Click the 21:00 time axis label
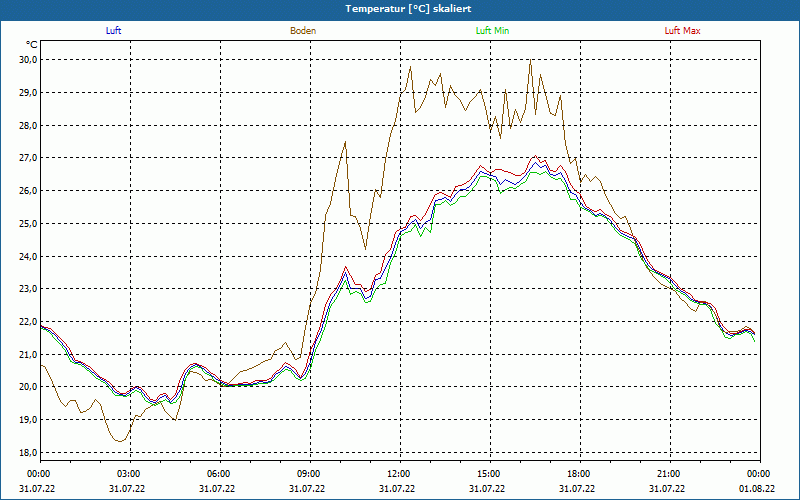Image resolution: width=800 pixels, height=500 pixels. (x=667, y=474)
